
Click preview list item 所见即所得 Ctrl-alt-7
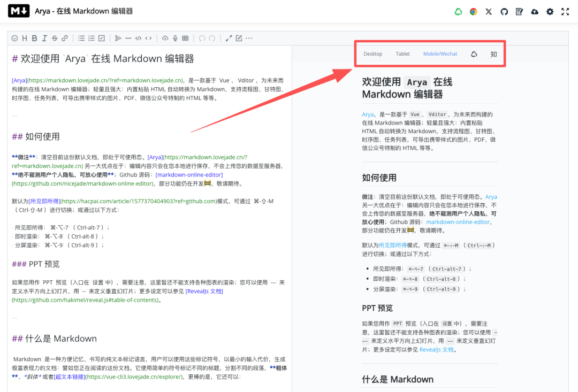[422, 269]
